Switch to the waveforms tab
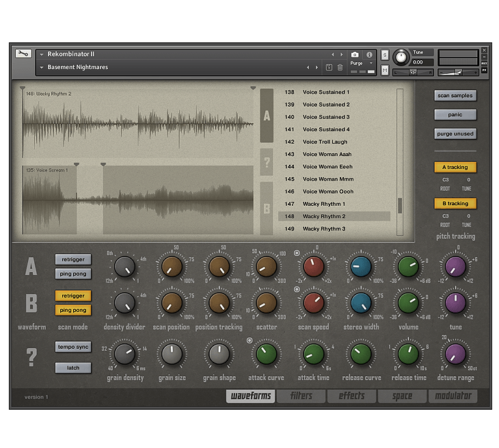This screenshot has width=499, height=448. tap(250, 396)
